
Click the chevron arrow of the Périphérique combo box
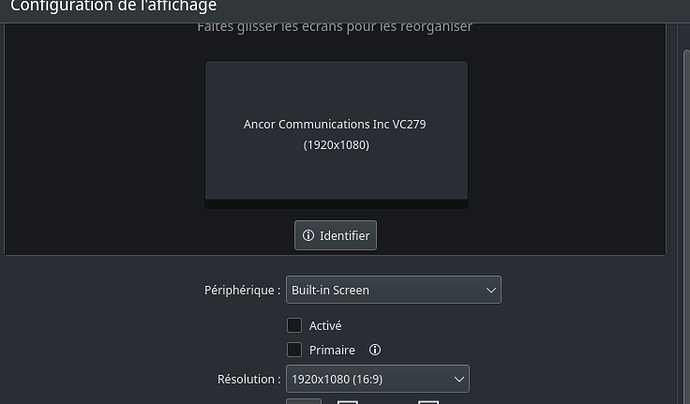coord(490,290)
